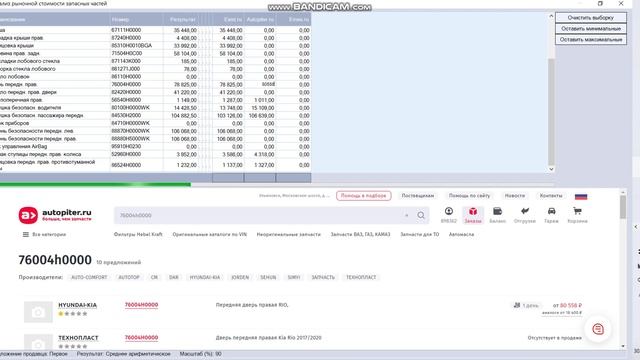This screenshot has width=640, height=360.
Task: Select table cell 67111H0000
Action: click(x=136, y=30)
